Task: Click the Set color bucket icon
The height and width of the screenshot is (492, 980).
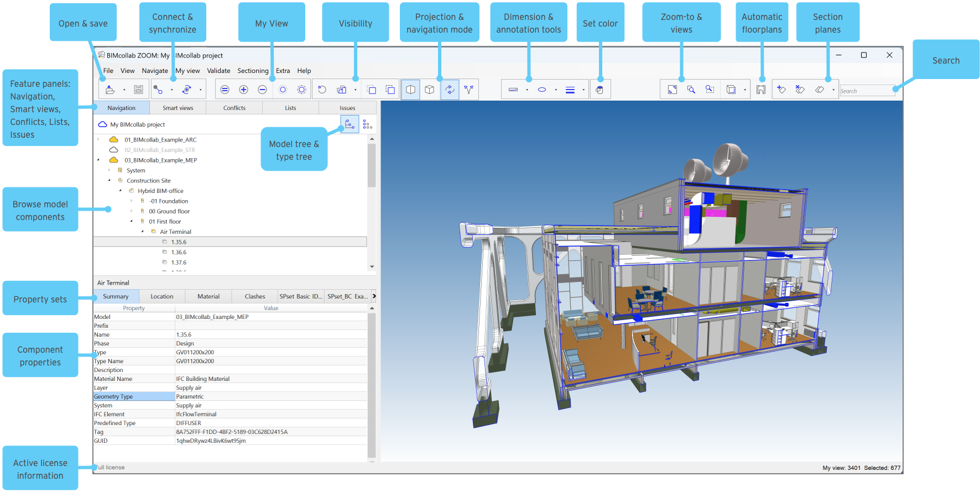Action: point(600,90)
